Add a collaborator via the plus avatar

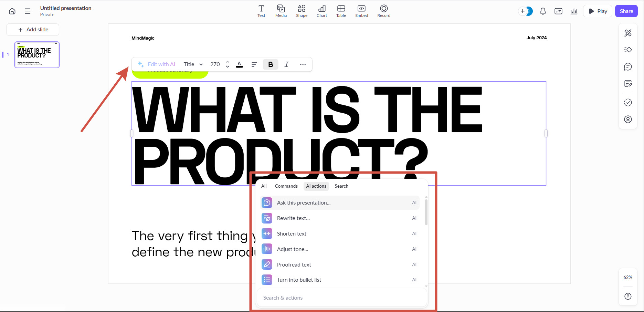click(x=523, y=11)
